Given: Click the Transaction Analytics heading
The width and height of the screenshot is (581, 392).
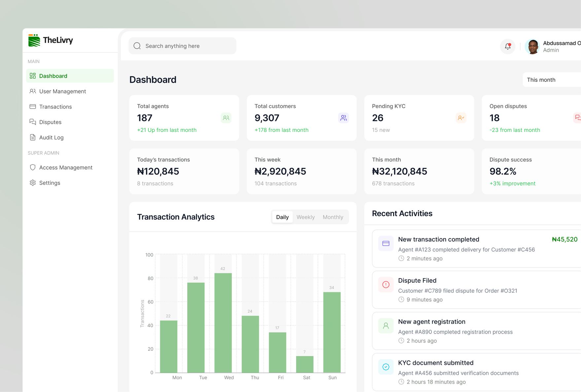Looking at the screenshot, I should 176,217.
